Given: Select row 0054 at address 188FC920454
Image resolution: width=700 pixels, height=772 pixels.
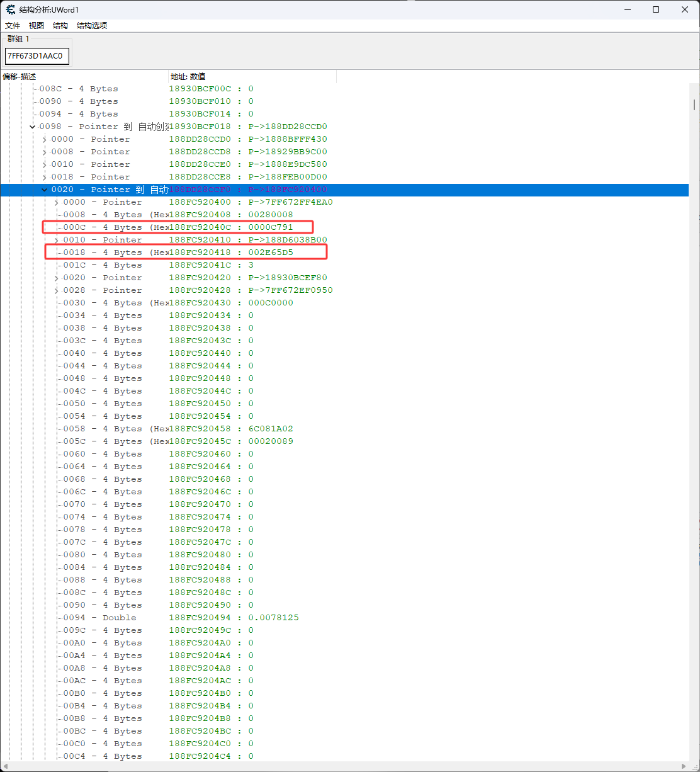Looking at the screenshot, I should [x=344, y=416].
